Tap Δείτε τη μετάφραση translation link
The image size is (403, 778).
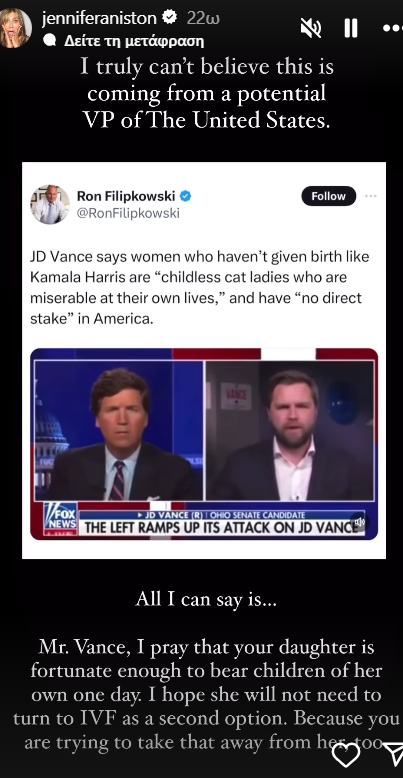point(134,41)
